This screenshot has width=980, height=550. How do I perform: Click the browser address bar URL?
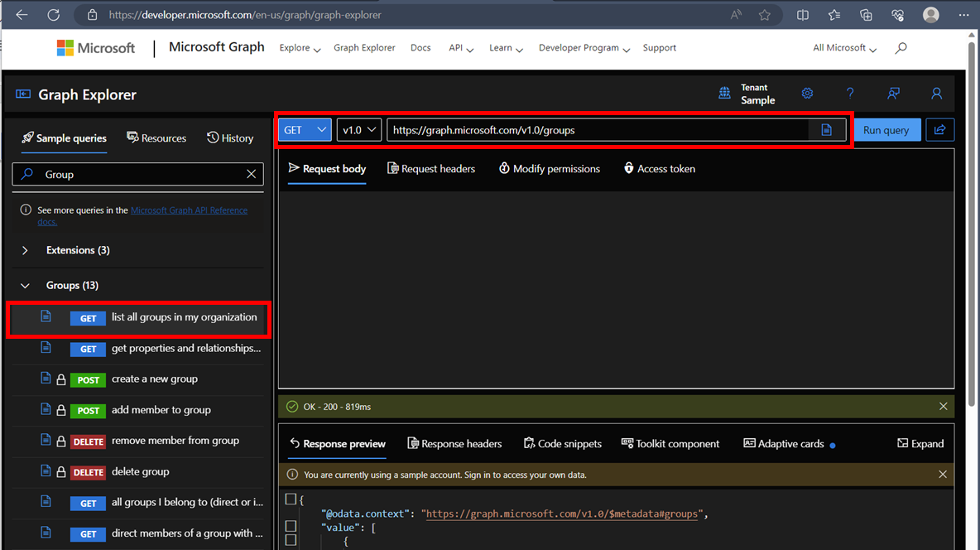pyautogui.click(x=245, y=15)
